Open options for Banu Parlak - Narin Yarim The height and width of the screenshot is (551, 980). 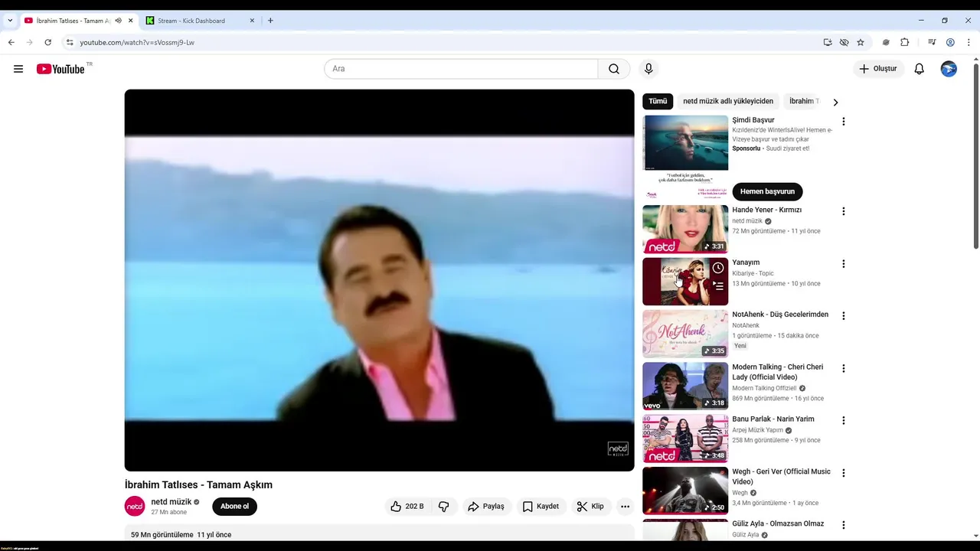pyautogui.click(x=844, y=421)
